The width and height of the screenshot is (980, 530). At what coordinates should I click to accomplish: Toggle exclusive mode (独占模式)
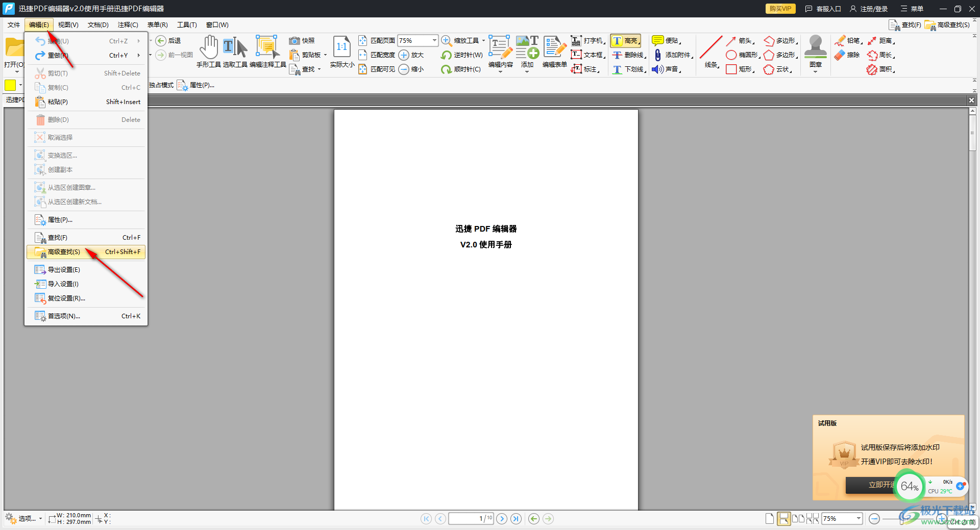(x=161, y=85)
